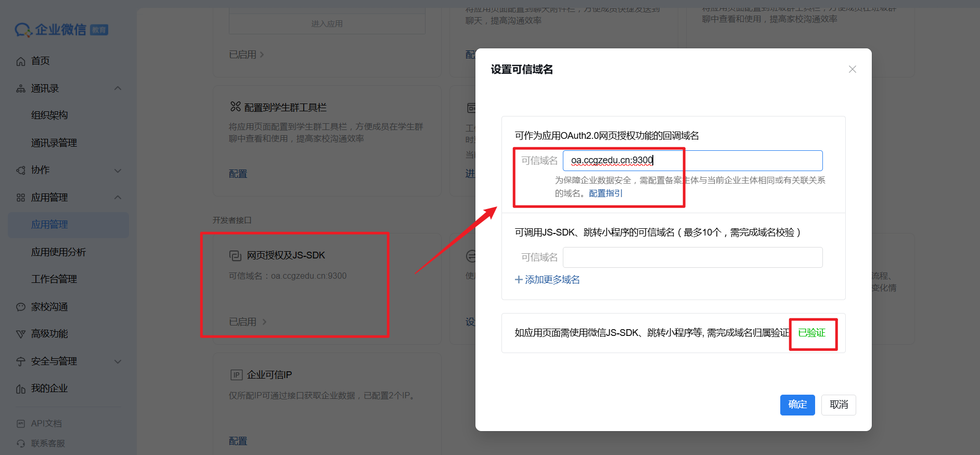Open the top 已启用 arrow below 进入应用
This screenshot has width=980, height=455.
click(x=262, y=55)
